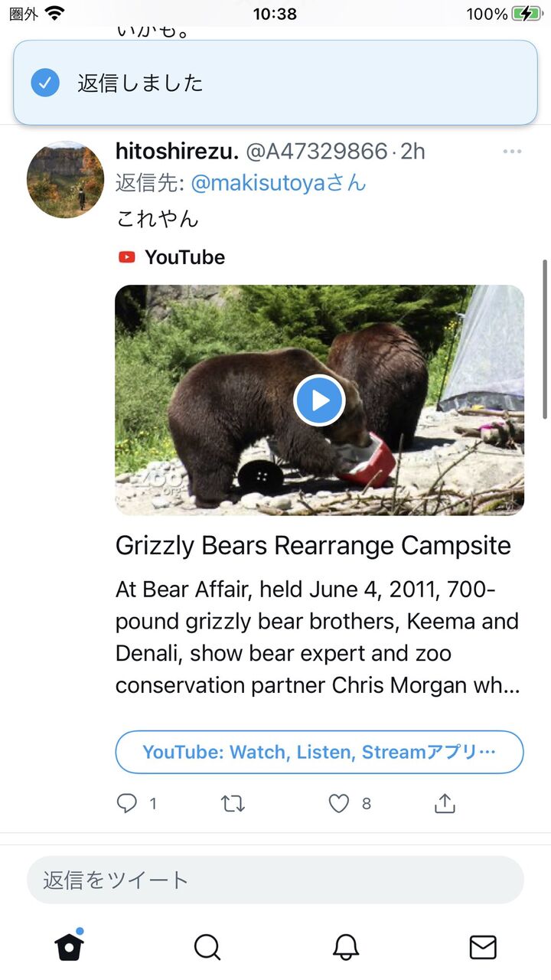Open the three-dot tweet options menu
The width and height of the screenshot is (551, 980).
[x=512, y=152]
